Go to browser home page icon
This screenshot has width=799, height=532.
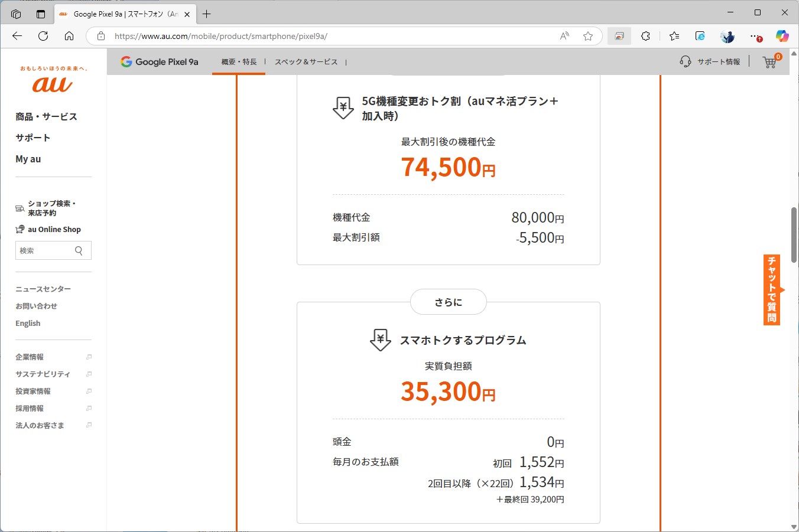click(69, 36)
